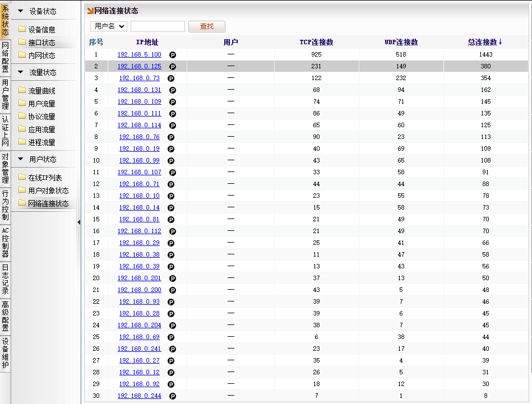Click the P icon beside 192.168.0.73
The width and height of the screenshot is (532, 404).
[171, 78]
